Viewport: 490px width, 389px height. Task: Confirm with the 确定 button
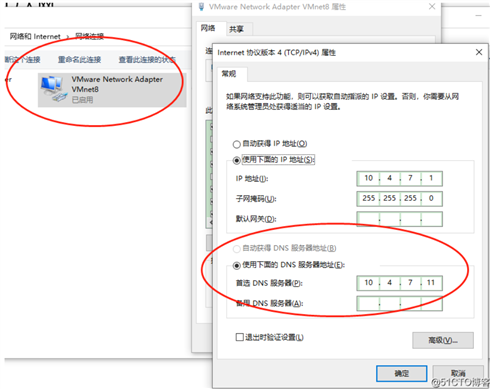pyautogui.click(x=401, y=373)
